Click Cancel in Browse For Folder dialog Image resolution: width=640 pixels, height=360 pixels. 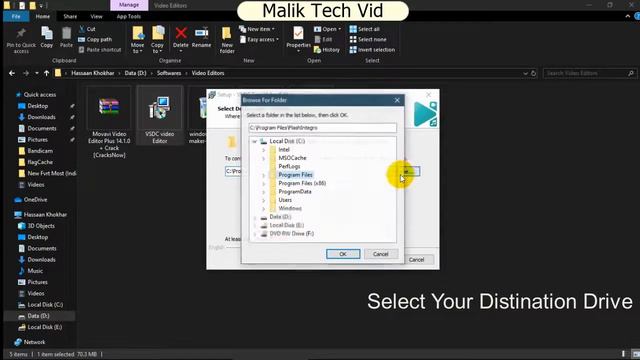pos(380,254)
